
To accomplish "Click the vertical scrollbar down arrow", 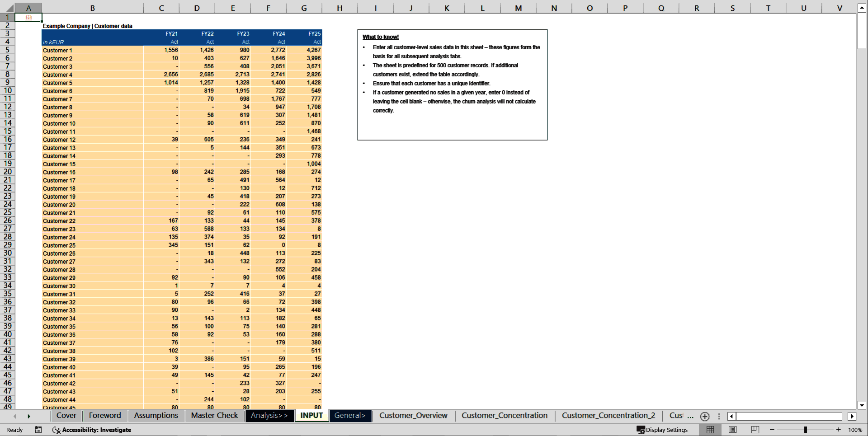I will click(862, 405).
